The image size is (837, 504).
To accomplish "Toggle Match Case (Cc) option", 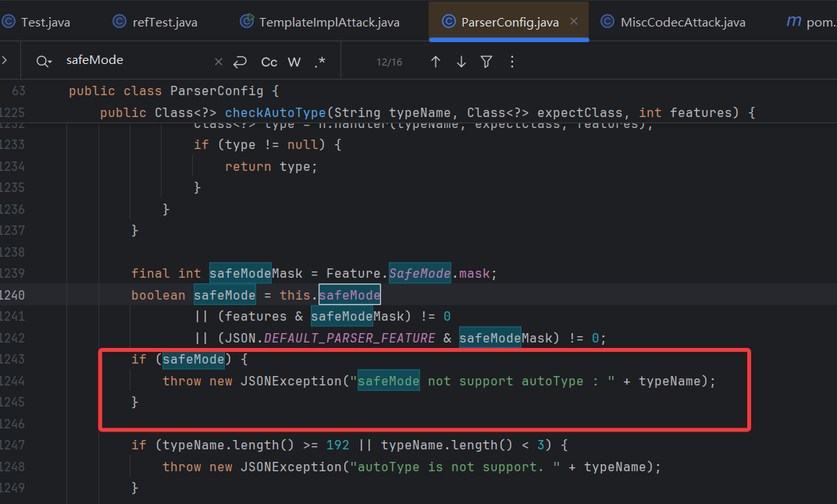I will click(269, 62).
